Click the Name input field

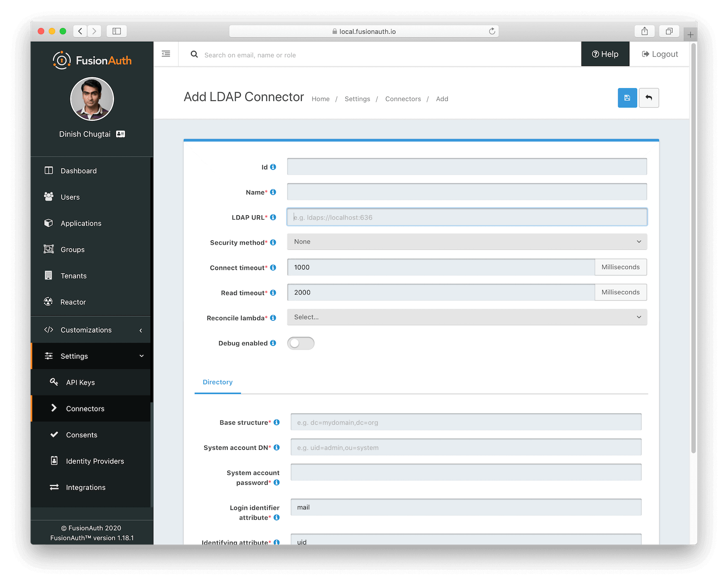[467, 192]
